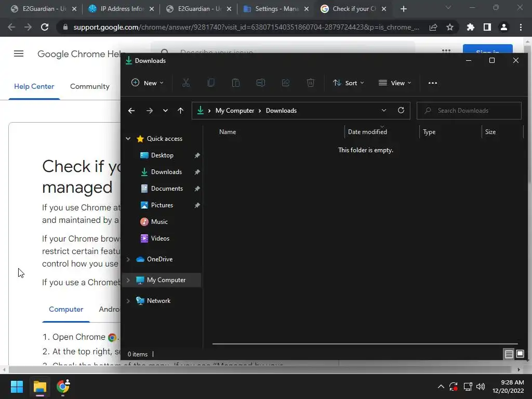Share this page from the address bar
This screenshot has height=399, width=532.
(433, 27)
